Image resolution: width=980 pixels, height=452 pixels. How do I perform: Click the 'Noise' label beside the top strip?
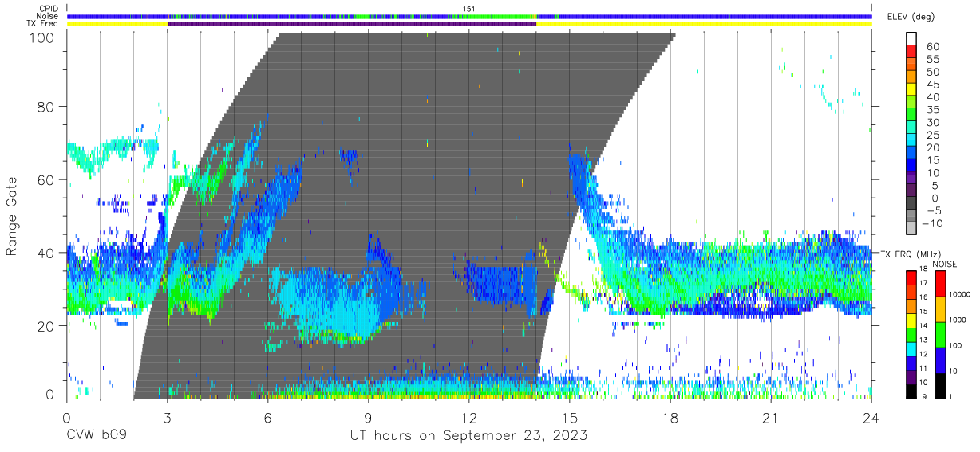coord(49,16)
